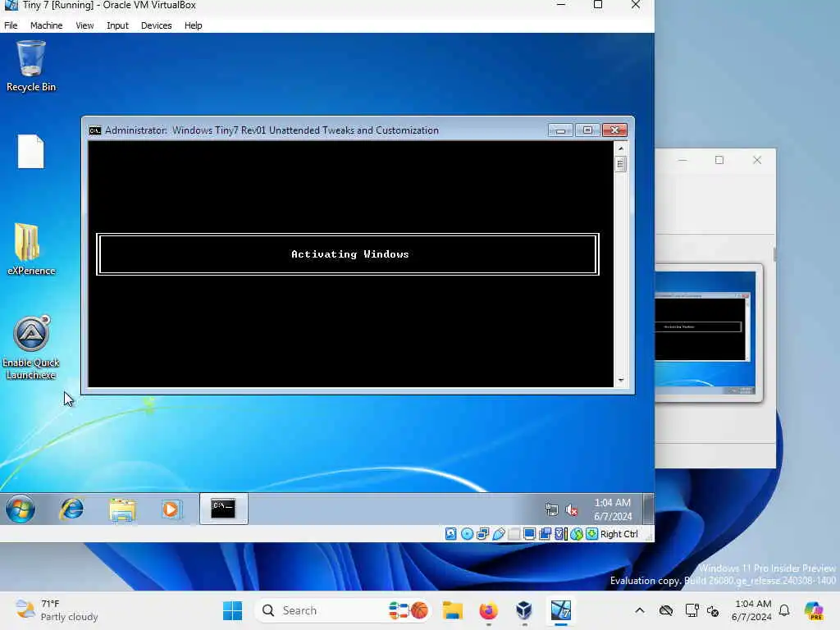
Task: Select the command prompt taskbar button
Action: tap(223, 509)
